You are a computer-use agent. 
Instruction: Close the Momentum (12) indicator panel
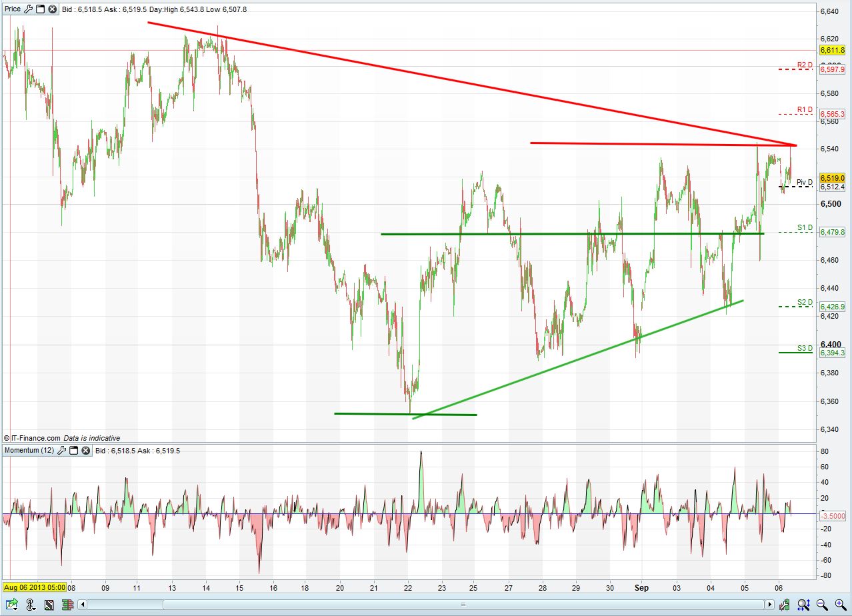click(86, 451)
